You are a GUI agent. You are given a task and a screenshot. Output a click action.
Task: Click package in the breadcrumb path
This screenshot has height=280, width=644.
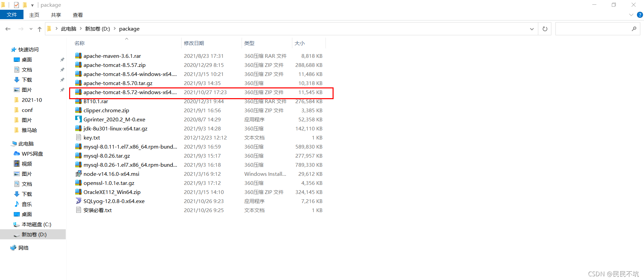(129, 29)
